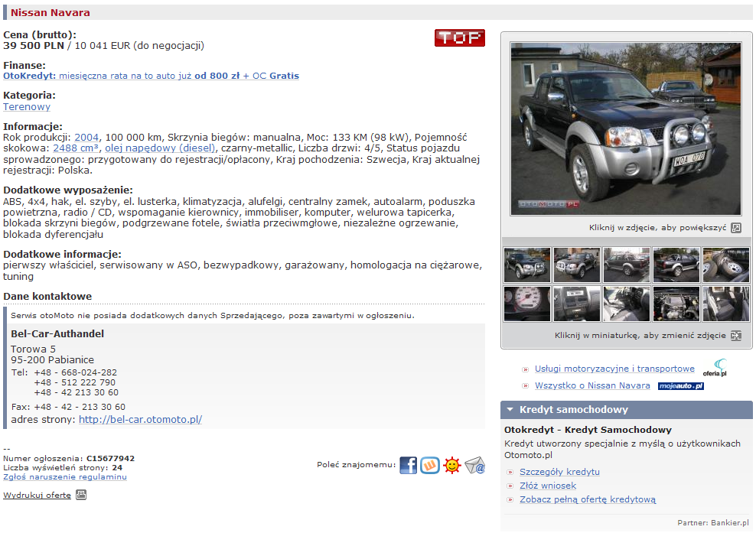
Task: Open the large Nissan Navara main photo
Action: point(626,128)
